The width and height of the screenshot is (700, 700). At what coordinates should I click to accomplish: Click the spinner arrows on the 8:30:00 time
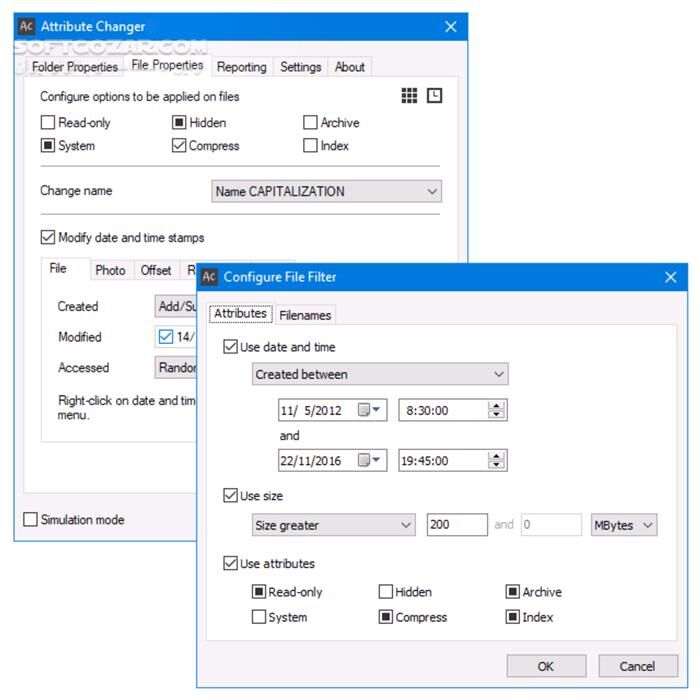496,410
